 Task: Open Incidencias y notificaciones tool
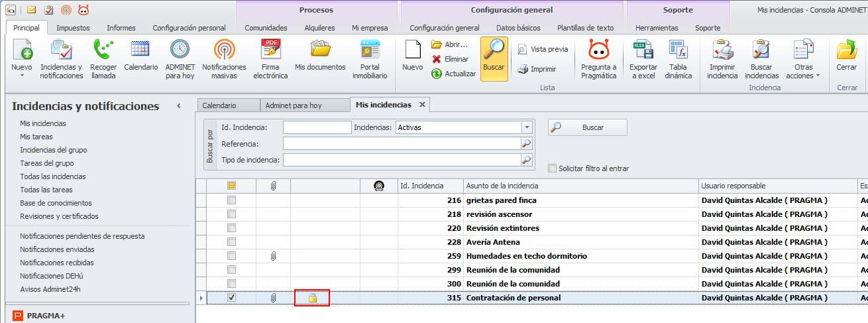(x=62, y=59)
